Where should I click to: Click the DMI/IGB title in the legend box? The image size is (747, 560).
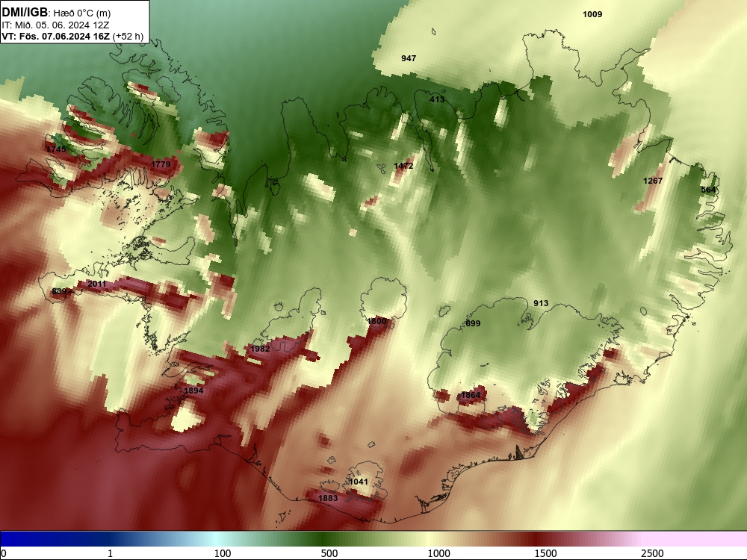(25, 13)
